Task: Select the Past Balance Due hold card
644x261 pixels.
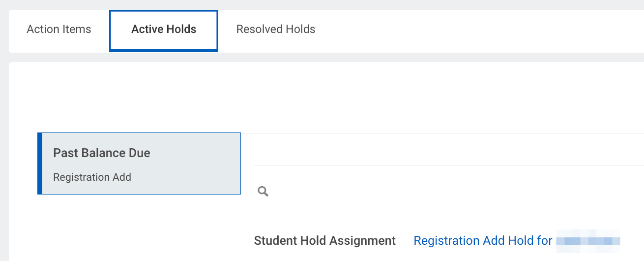Action: (139, 163)
